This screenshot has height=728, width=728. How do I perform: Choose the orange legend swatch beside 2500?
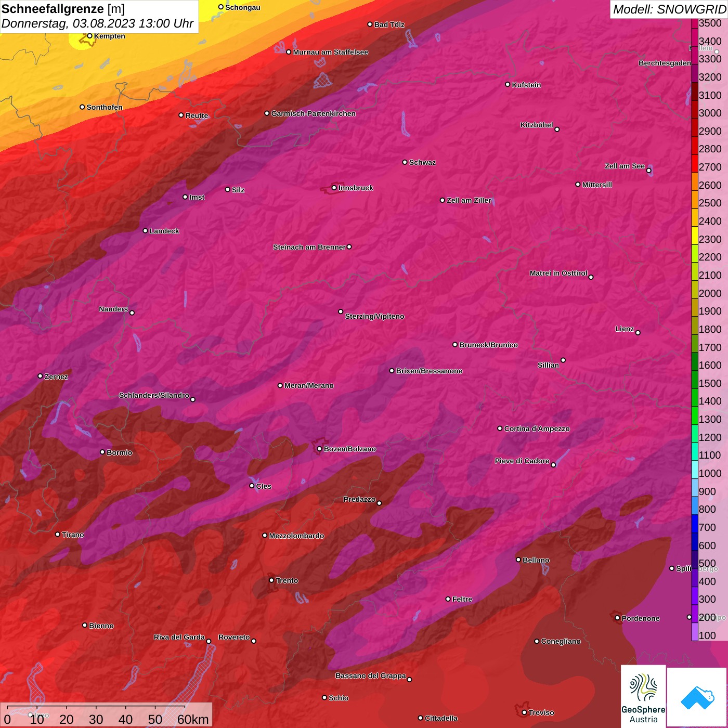tap(695, 200)
